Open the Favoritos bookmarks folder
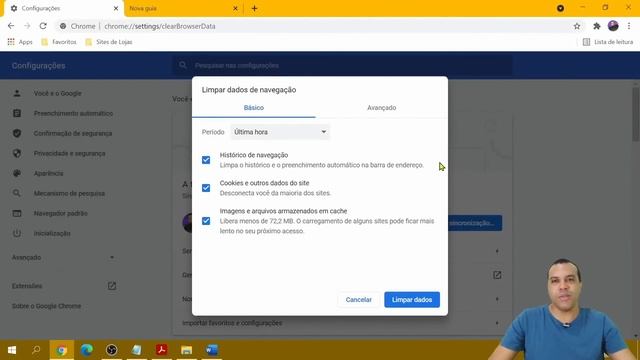 [x=59, y=42]
